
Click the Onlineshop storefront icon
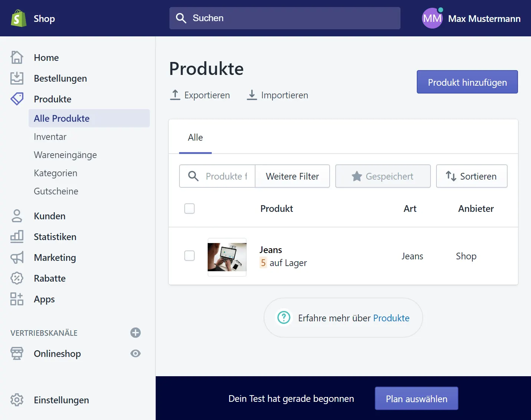tap(17, 354)
